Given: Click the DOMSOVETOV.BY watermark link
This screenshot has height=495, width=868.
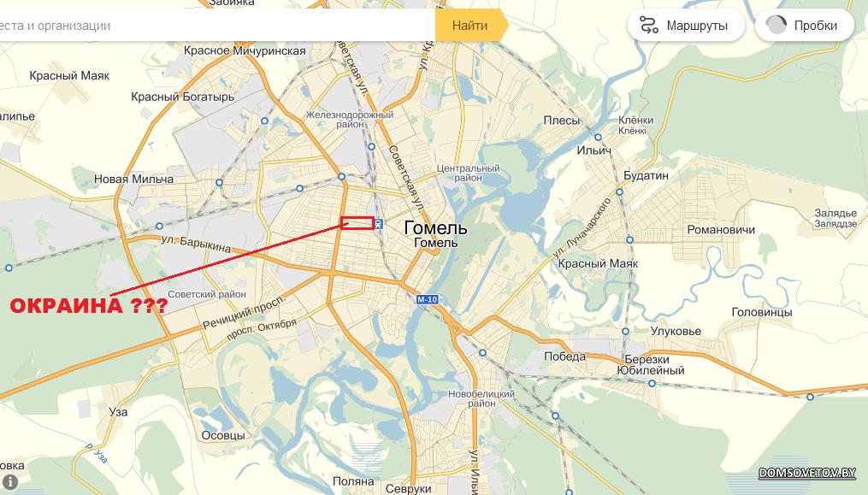Looking at the screenshot, I should coord(807,473).
